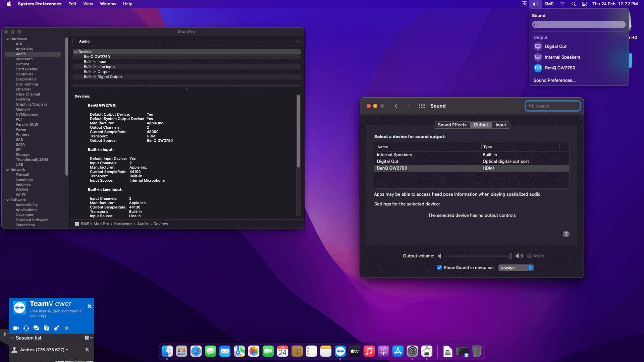Image resolution: width=644 pixels, height=362 pixels.
Task: Click the Search field in Sound preferences
Action: pyautogui.click(x=552, y=106)
